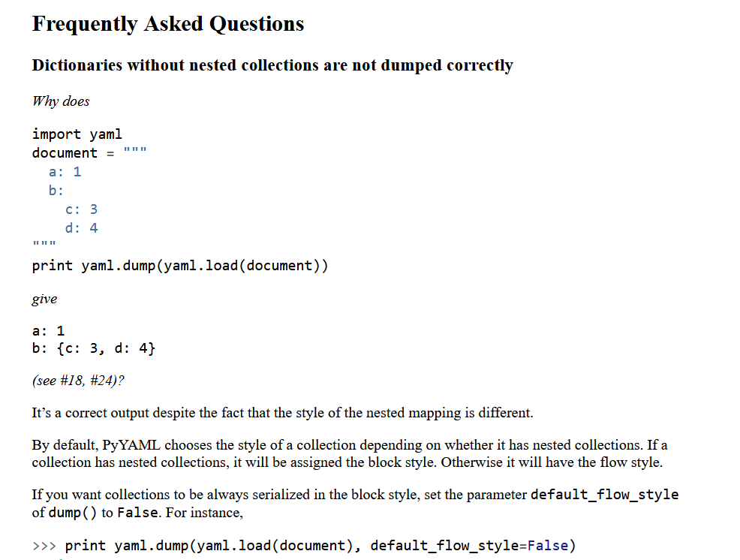Click the 'document = """' assignment line
This screenshot has width=740, height=560.
[x=90, y=153]
